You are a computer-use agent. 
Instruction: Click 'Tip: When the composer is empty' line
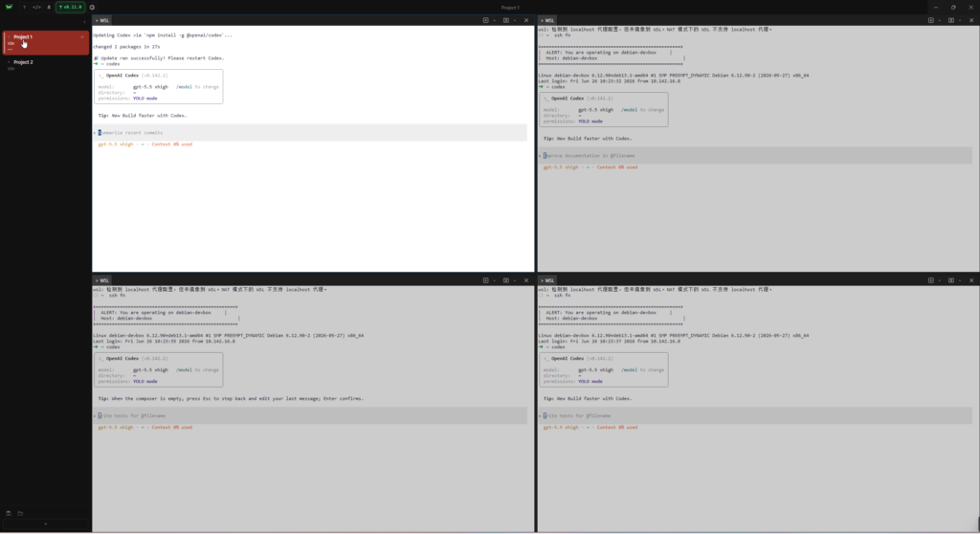[x=230, y=398]
